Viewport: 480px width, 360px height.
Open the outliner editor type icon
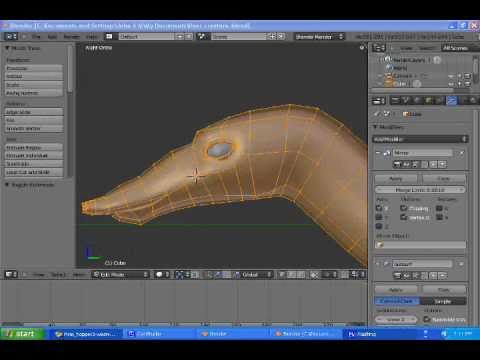379,48
